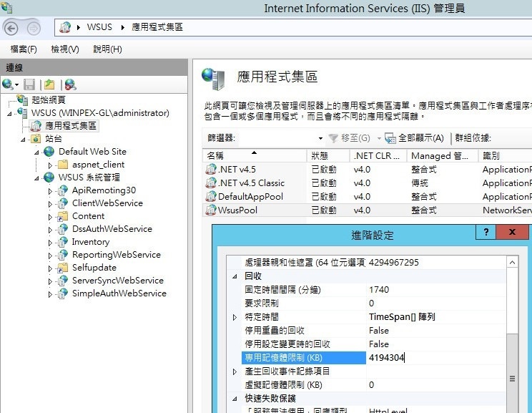Open the Connect to server icon
Viewport: 532px width, 413px height.
pos(8,84)
